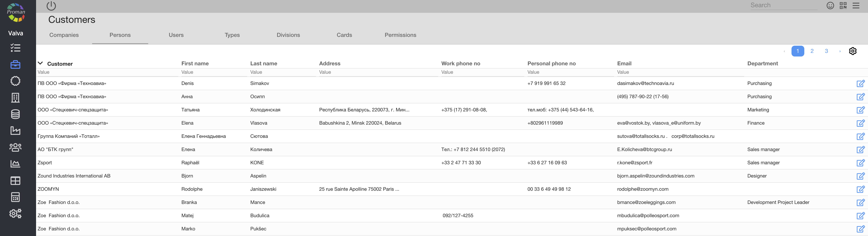Open the hamburger menu

pos(856,5)
